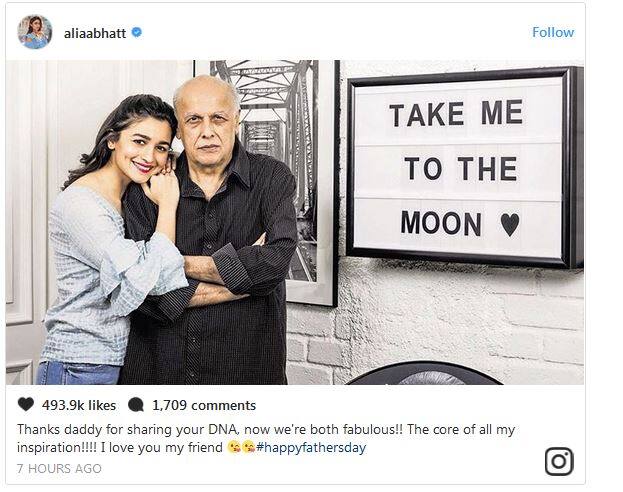623x492 pixels.
Task: Click the black heart on the MOON sign
Action: point(510,225)
